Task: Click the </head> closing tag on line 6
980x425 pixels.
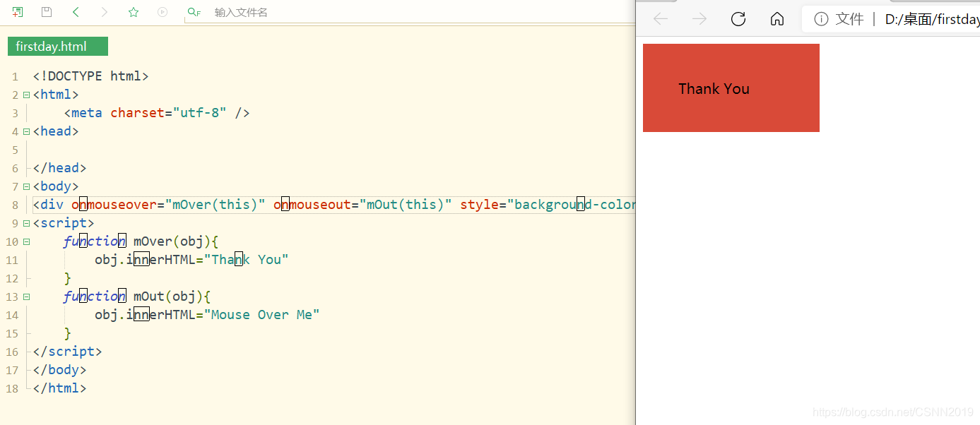Action: coord(59,168)
